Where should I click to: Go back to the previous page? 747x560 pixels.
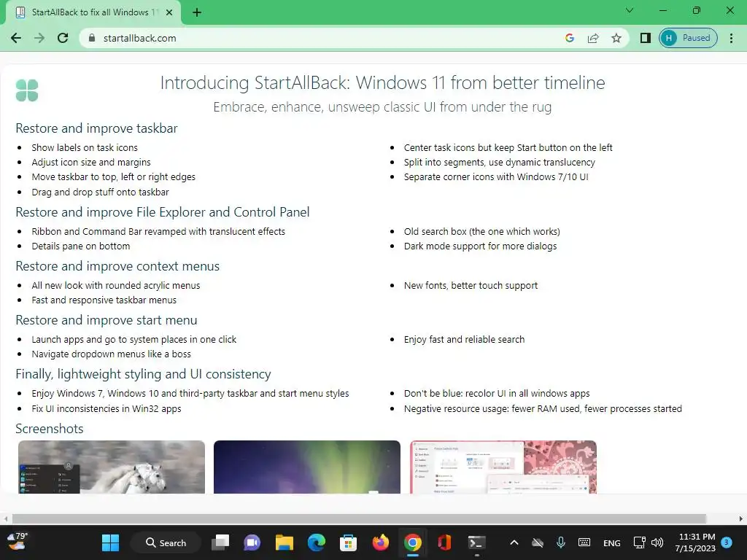tap(16, 38)
